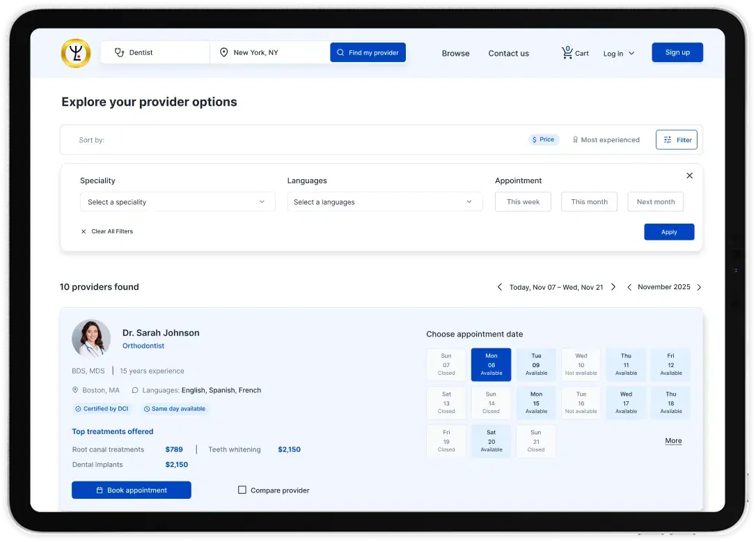
Task: Click the yellow site logo
Action: click(x=76, y=53)
